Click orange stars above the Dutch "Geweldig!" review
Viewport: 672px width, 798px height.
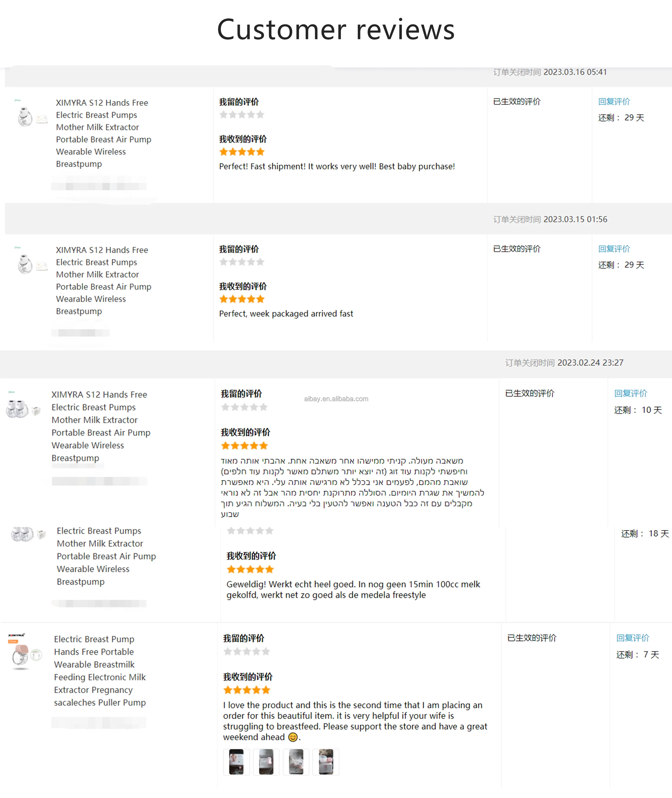250,570
